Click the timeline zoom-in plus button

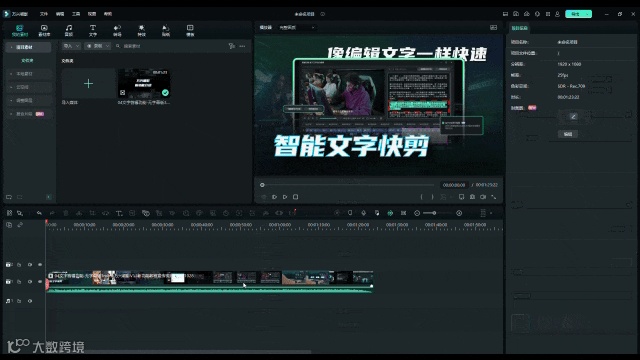coord(459,213)
